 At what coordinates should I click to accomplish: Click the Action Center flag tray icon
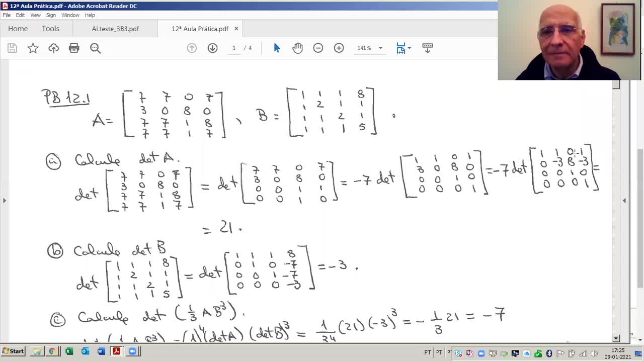560,353
